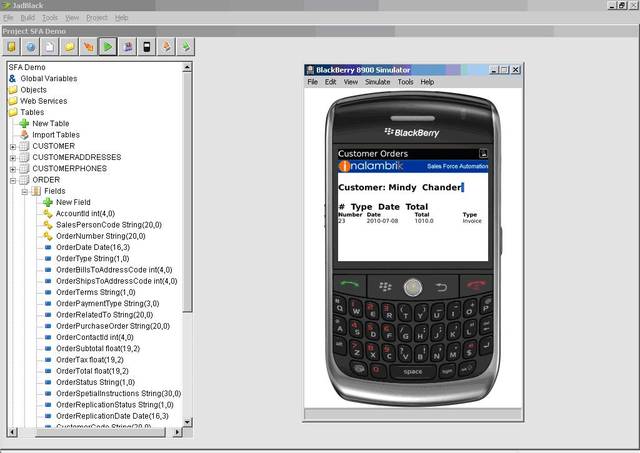This screenshot has width=640, height=453.
Task: Click the orange arrow toolbar icon
Action: (x=166, y=47)
